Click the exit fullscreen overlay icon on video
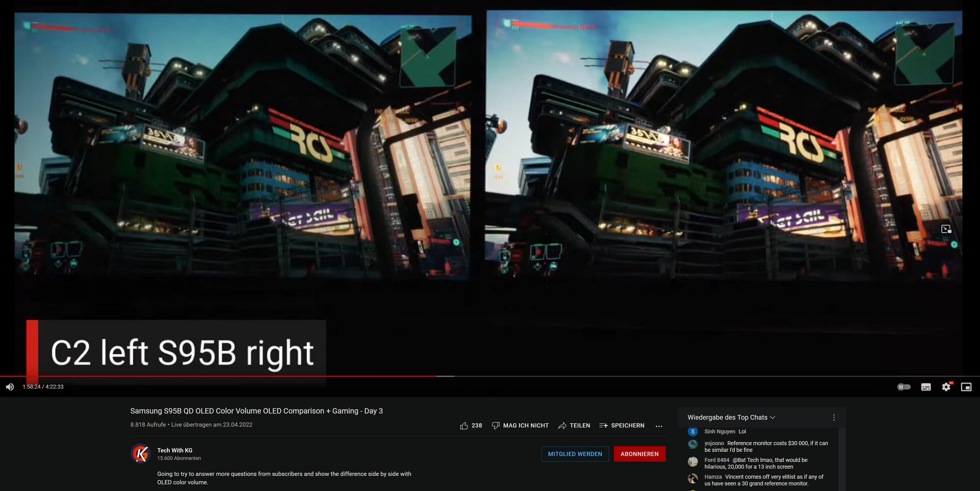Screen dimensions: 980x491 click(x=946, y=229)
